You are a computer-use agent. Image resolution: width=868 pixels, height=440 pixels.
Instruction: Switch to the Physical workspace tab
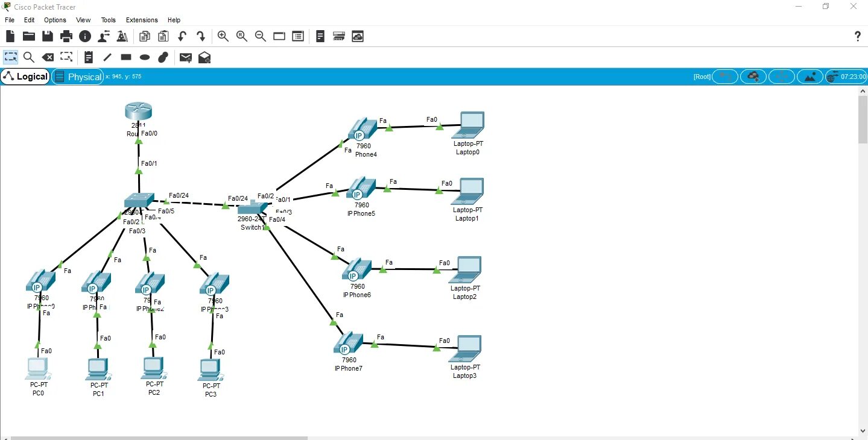[78, 77]
